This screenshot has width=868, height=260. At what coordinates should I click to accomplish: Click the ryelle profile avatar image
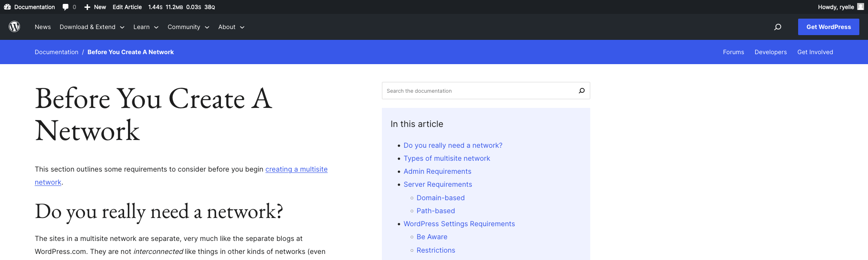coord(861,7)
